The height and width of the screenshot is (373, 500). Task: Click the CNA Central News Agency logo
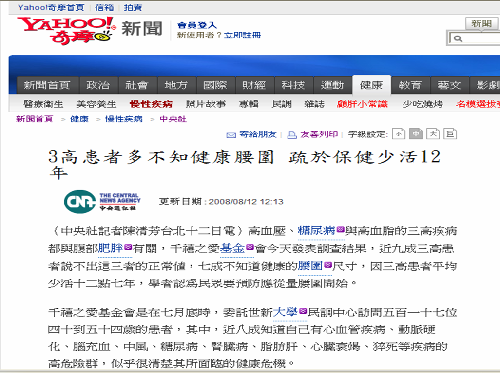pyautogui.click(x=102, y=202)
